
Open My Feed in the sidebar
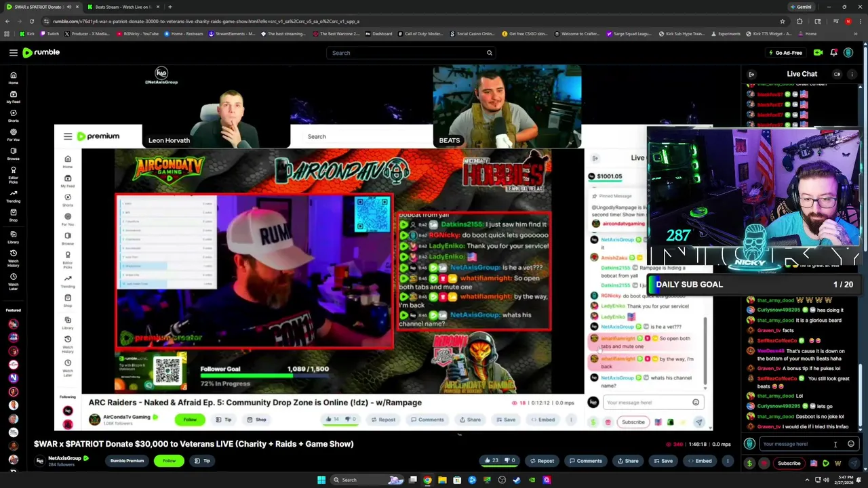tap(13, 97)
